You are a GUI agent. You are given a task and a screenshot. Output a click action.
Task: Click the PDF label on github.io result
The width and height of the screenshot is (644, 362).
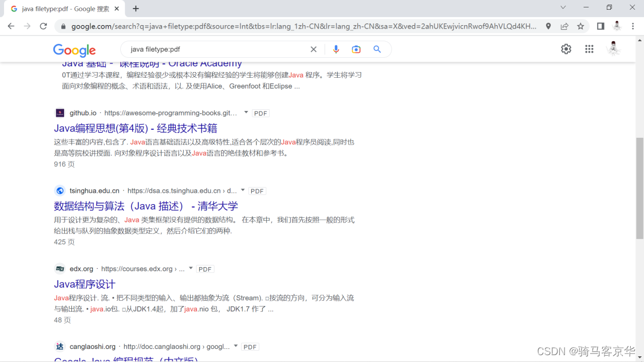tap(260, 113)
